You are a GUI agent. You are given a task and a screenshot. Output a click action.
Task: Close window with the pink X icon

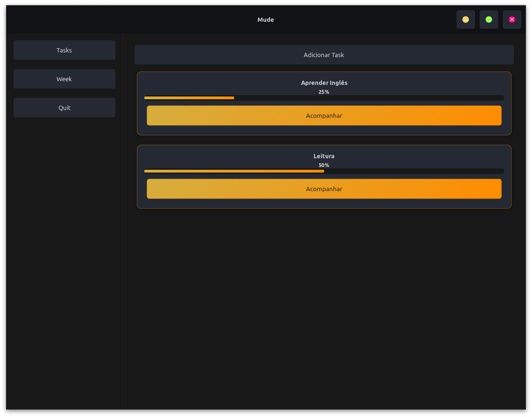coord(512,19)
